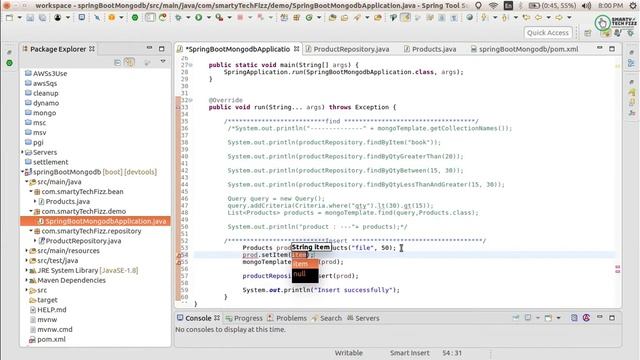Click Collapse All in Package Explorer

point(118,62)
